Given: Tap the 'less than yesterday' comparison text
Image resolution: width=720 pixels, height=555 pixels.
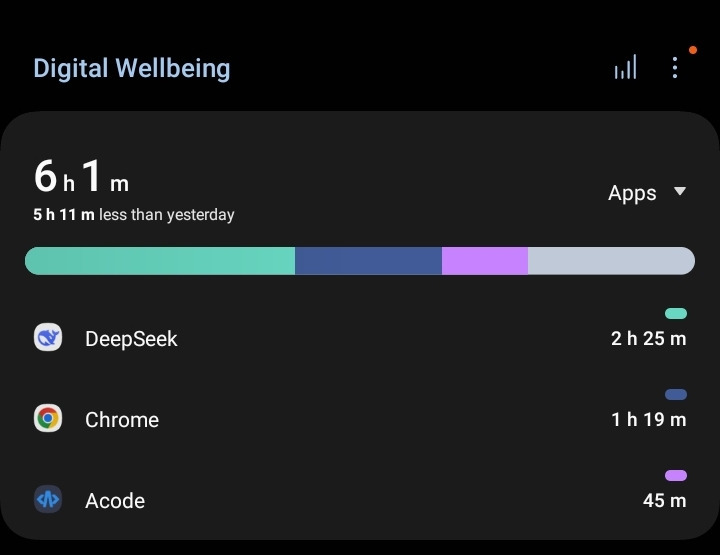Looking at the screenshot, I should [x=166, y=215].
